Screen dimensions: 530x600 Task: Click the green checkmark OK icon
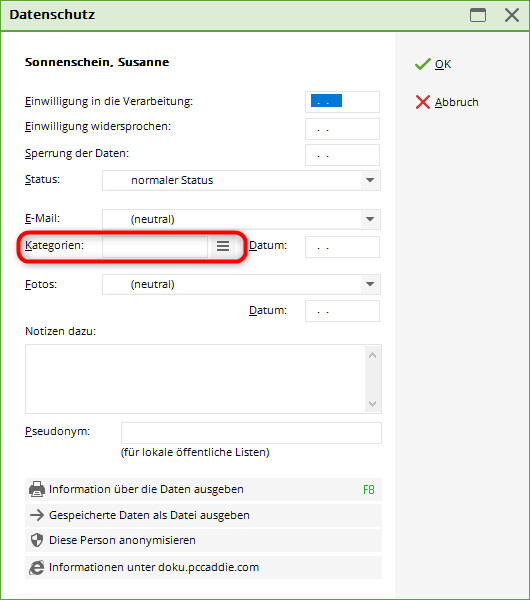pos(423,64)
